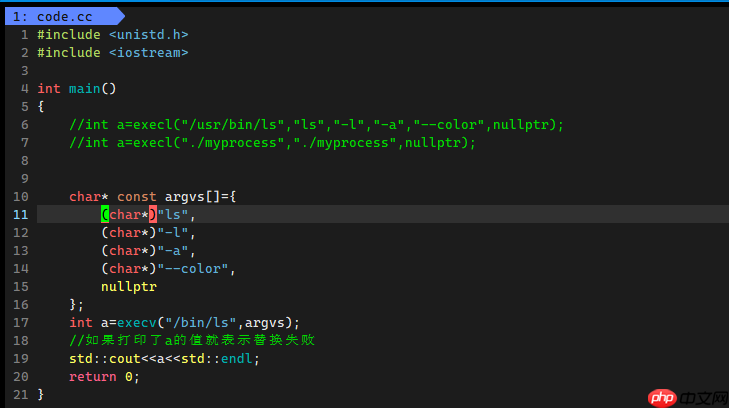Click the endl keyword on line 19
729x408 pixels.
coord(236,359)
